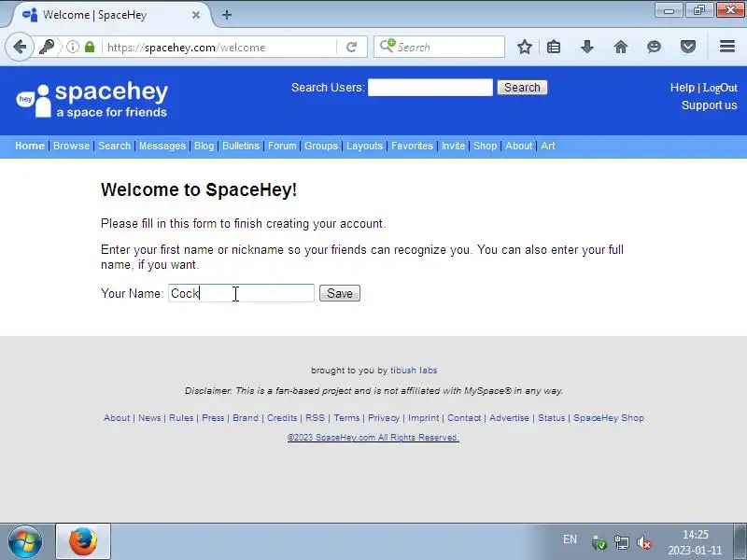This screenshot has width=747, height=560.
Task: Click network connection tray icon
Action: pos(621,542)
